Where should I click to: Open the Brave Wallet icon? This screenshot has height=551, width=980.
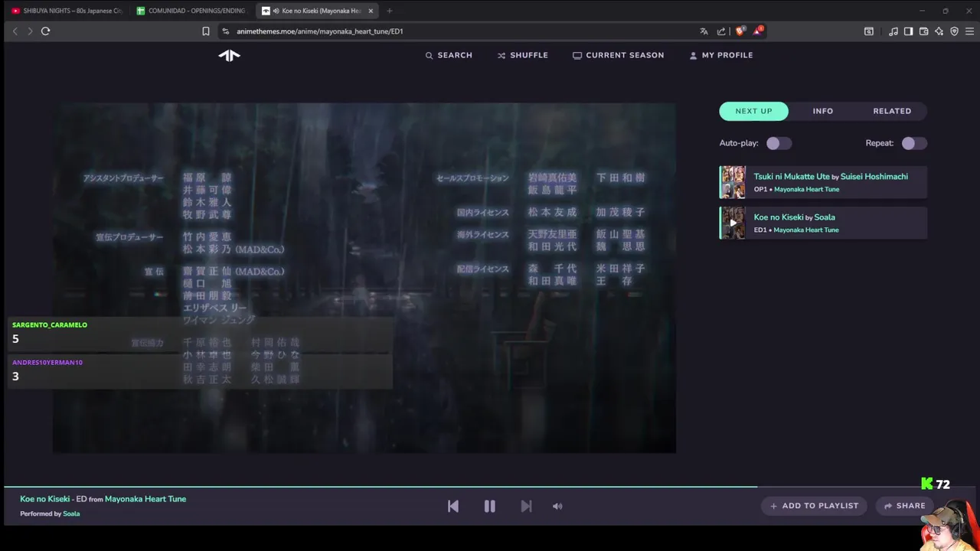923,31
